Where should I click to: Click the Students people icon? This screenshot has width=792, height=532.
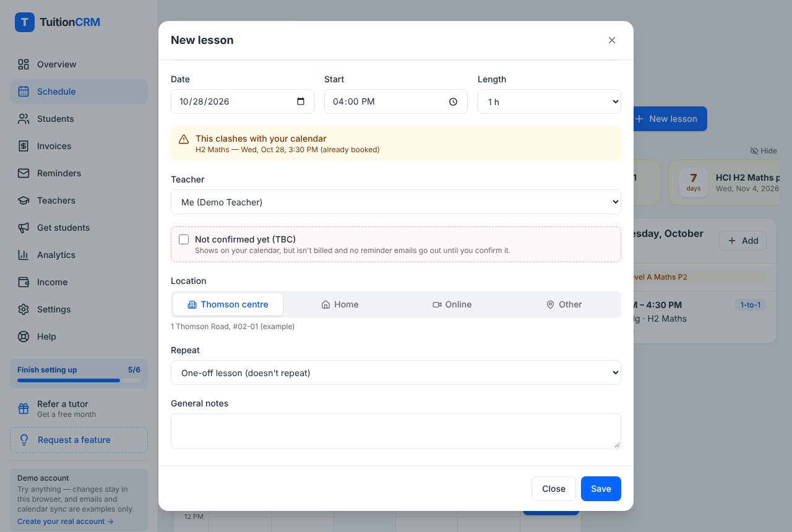pos(24,119)
